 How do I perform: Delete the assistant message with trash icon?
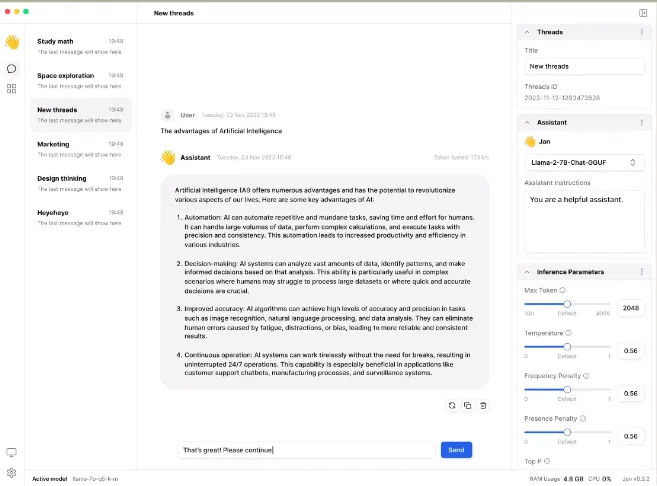click(x=483, y=406)
